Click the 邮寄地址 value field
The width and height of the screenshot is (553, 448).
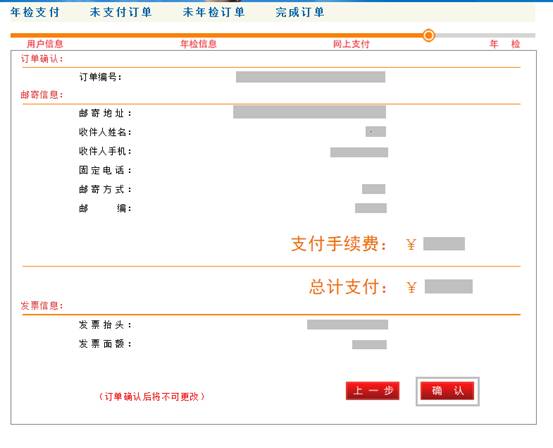coord(309,112)
